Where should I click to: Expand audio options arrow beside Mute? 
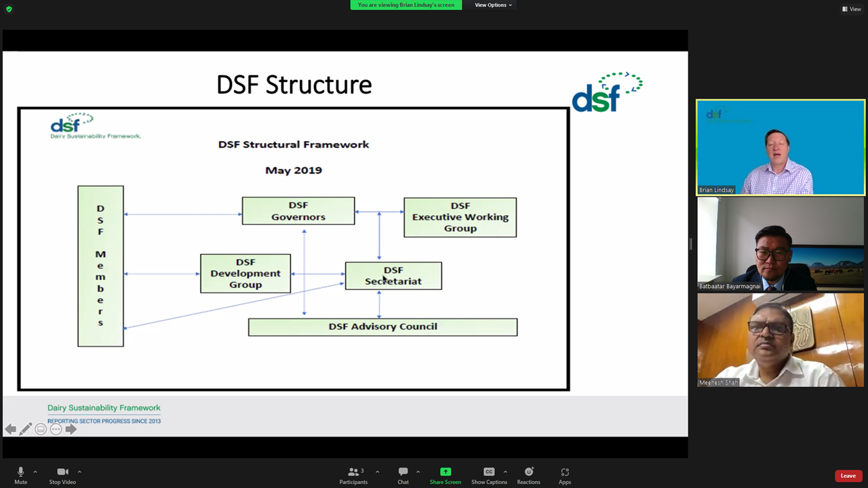point(35,472)
